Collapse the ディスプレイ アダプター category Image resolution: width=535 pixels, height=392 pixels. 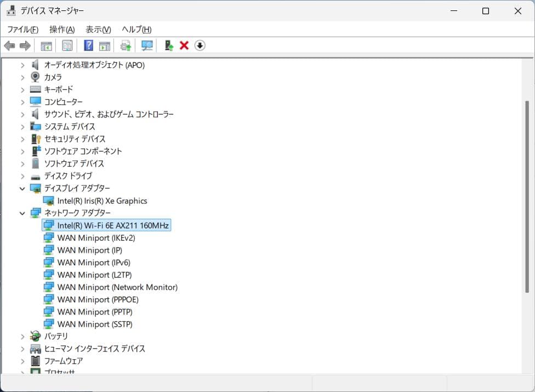point(22,188)
